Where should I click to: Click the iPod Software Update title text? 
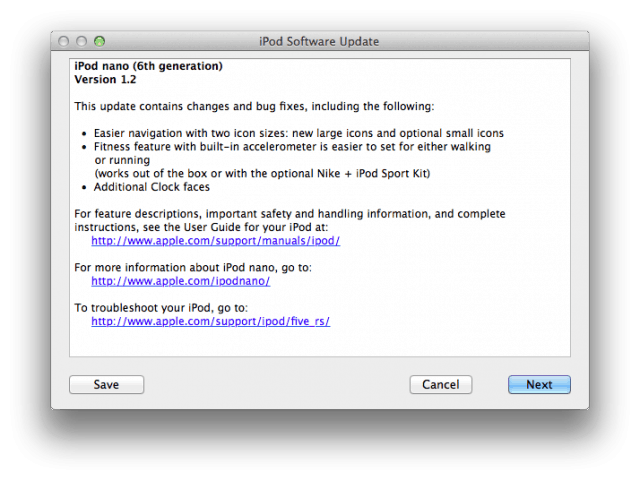319,41
